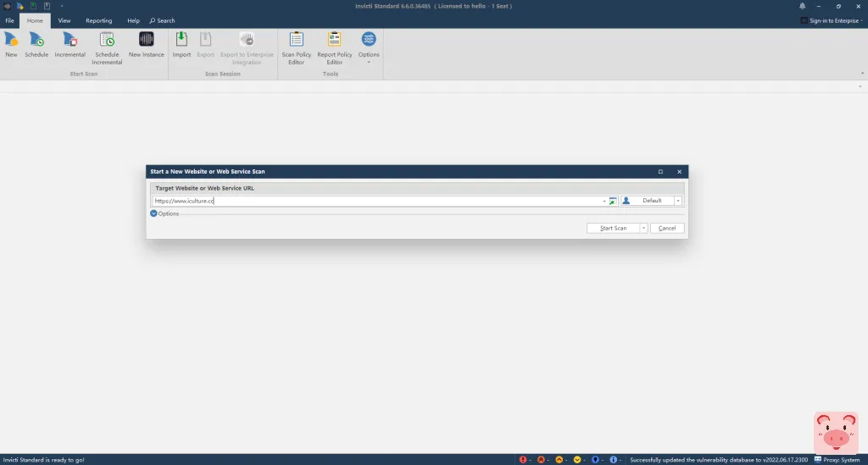
Task: Click the 'Invicti Standard is ready to go!' status
Action: tap(44, 459)
